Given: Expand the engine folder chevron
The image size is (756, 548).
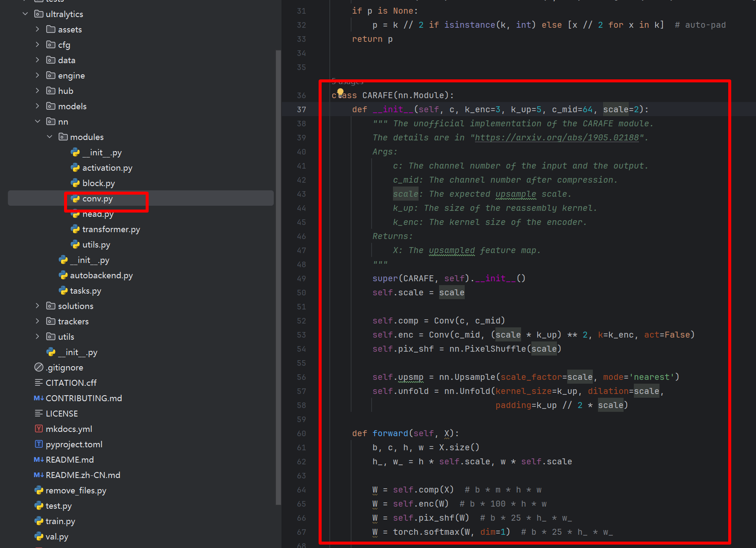Looking at the screenshot, I should 38,76.
